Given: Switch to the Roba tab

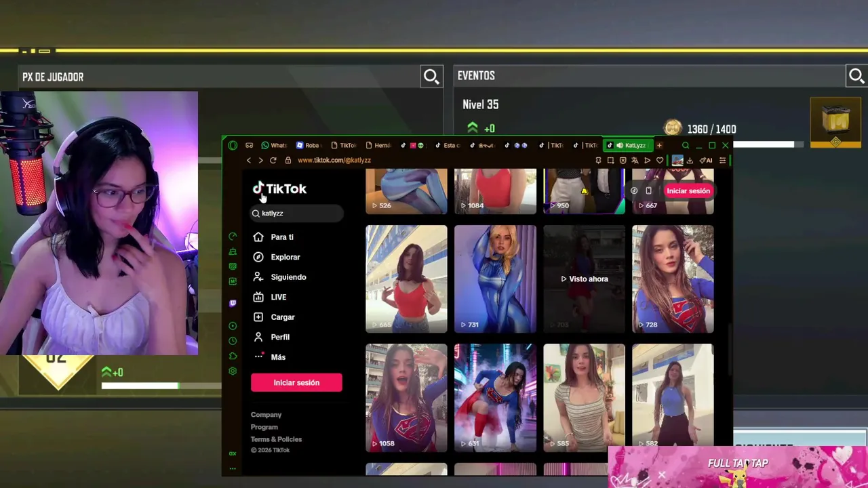Looking at the screenshot, I should [309, 145].
